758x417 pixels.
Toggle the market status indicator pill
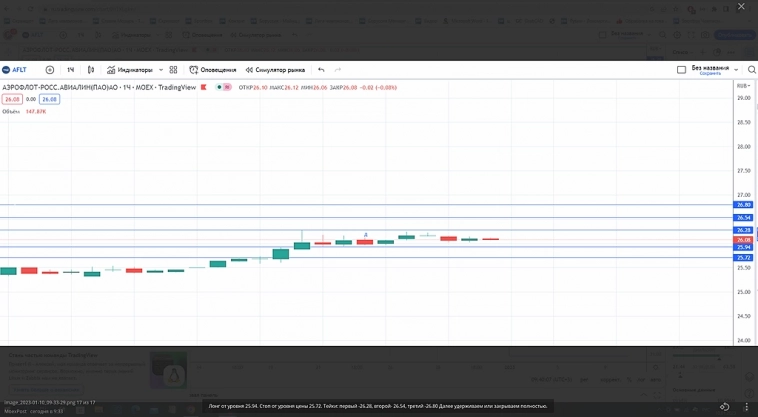pyautogui.click(x=225, y=87)
